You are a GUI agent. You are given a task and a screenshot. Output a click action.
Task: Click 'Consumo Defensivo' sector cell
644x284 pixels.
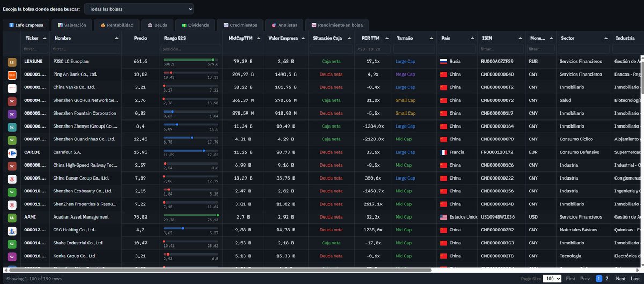point(579,152)
